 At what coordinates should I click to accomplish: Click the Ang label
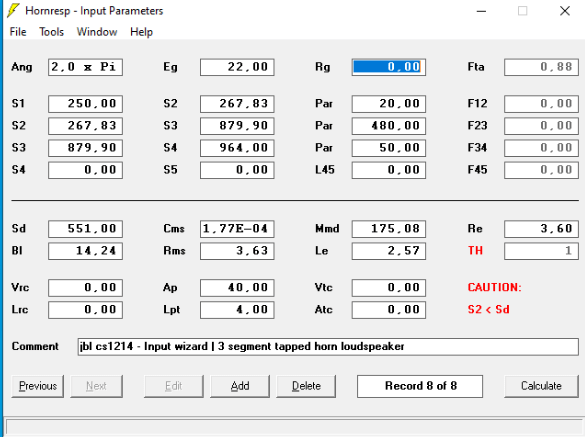pos(22,67)
